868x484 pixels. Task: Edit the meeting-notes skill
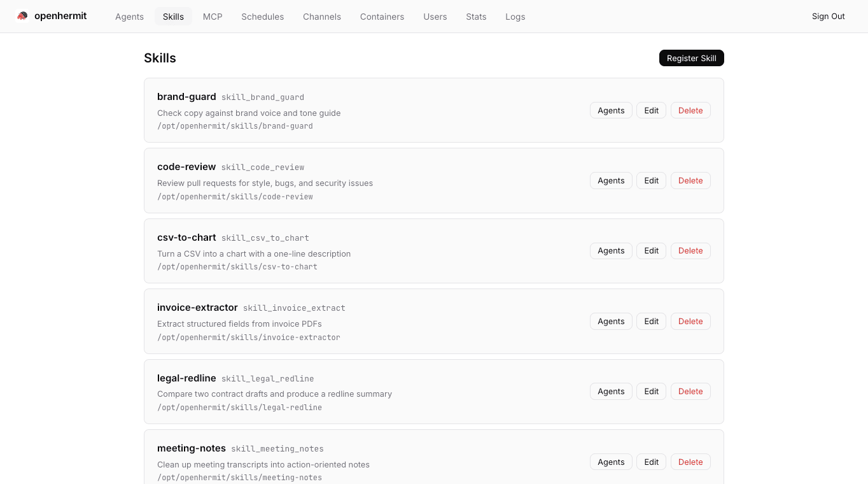click(651, 462)
